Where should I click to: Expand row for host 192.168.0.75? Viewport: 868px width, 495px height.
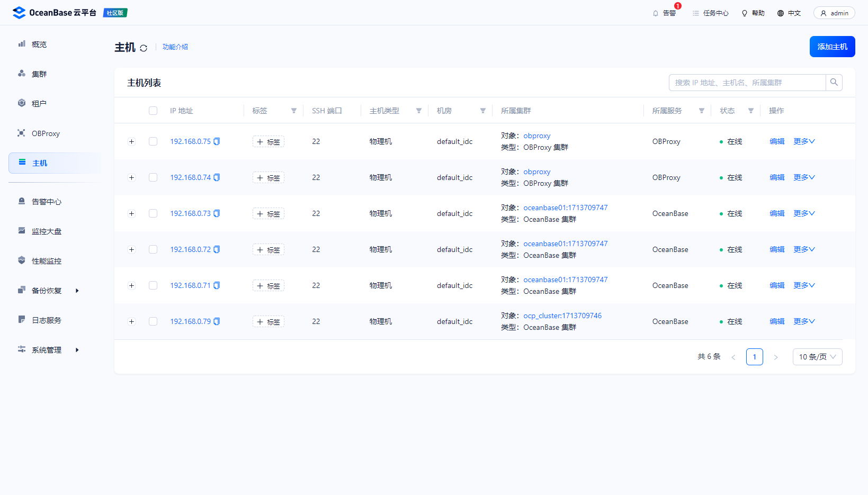(x=131, y=141)
